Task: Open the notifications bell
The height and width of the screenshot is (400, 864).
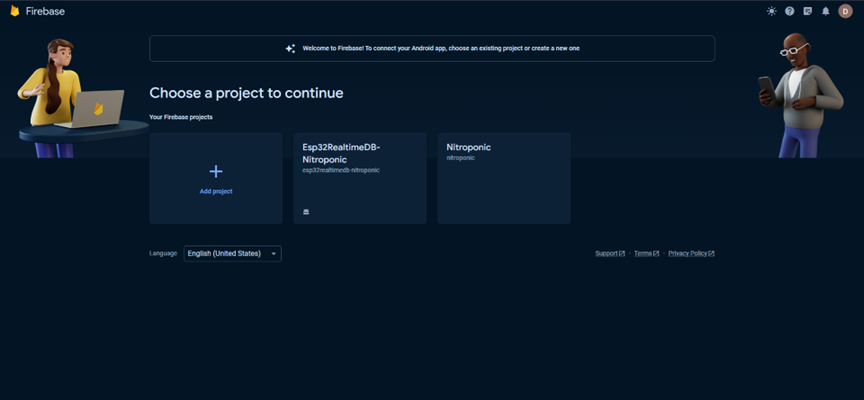Action: coord(825,11)
